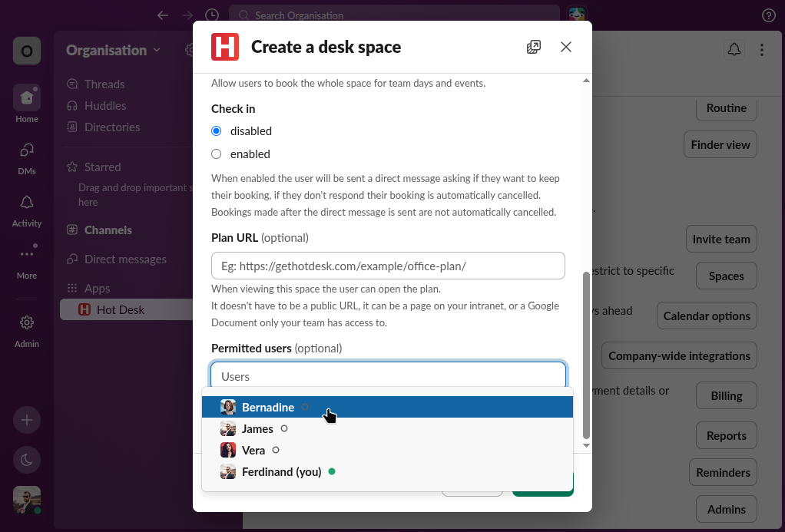Open the dialog in a new window
This screenshot has height=532, width=785.
[x=534, y=47]
